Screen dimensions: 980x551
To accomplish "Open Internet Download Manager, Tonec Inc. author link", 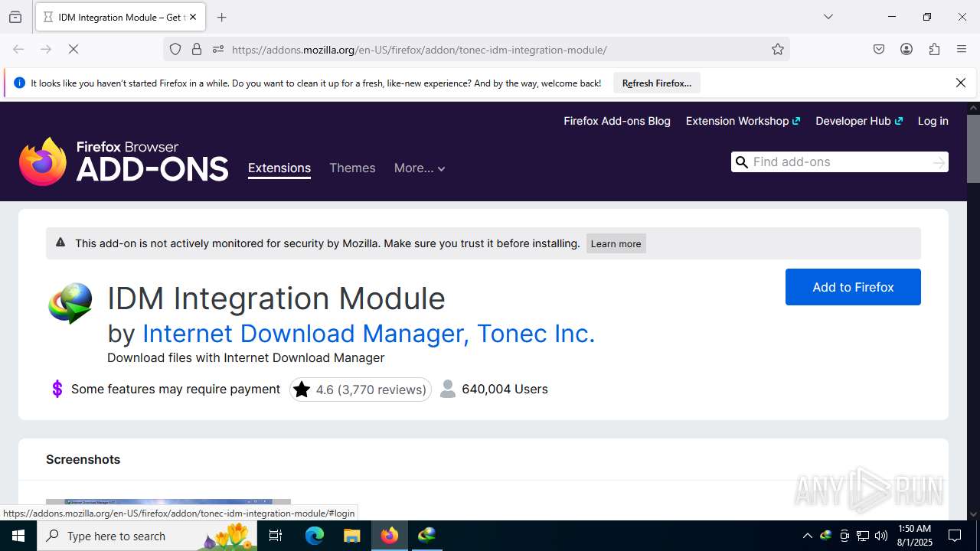I will (x=368, y=333).
